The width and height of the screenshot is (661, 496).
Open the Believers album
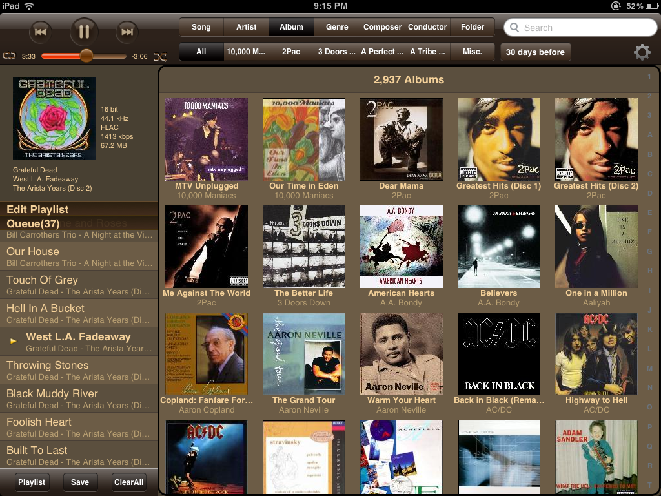point(499,247)
